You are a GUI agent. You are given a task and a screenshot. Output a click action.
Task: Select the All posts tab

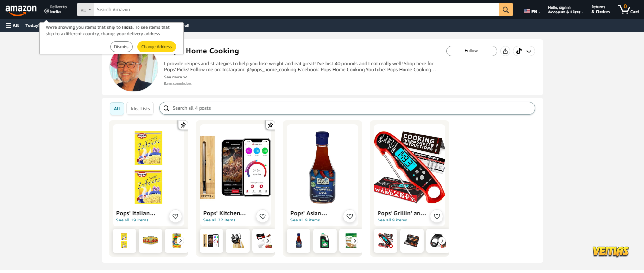[x=117, y=108]
